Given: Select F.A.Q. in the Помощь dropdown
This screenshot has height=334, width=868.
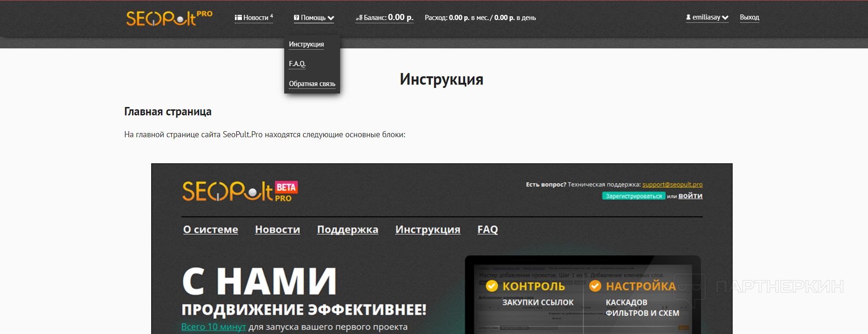Looking at the screenshot, I should [x=297, y=64].
